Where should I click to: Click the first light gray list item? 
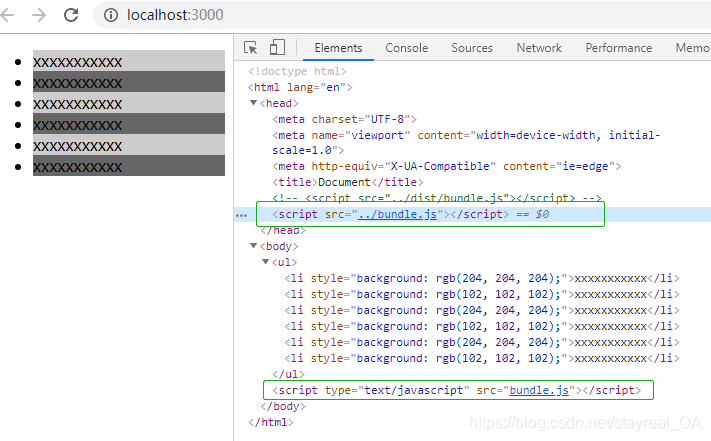pyautogui.click(x=129, y=61)
